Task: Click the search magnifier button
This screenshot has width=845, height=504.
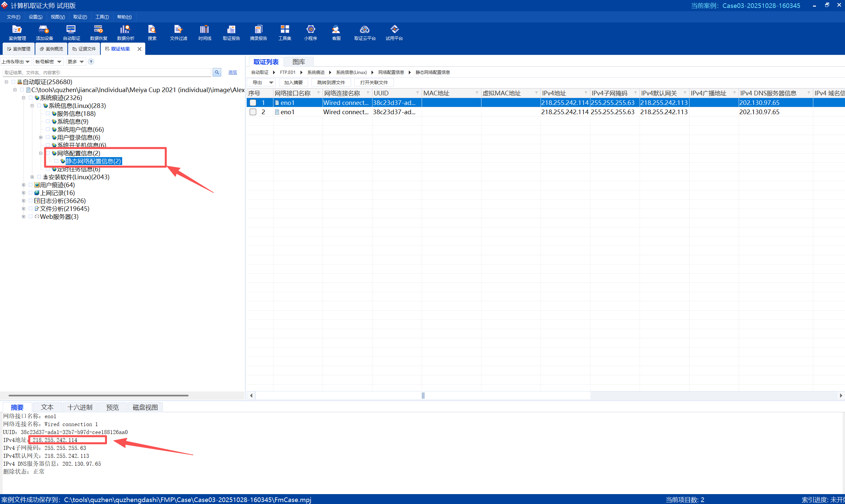Action: point(217,72)
